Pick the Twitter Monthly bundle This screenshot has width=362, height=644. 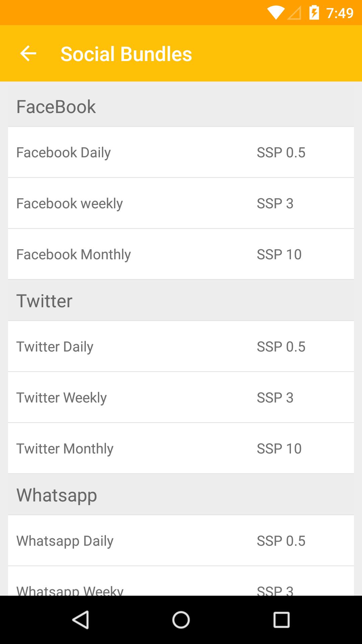pyautogui.click(x=181, y=448)
